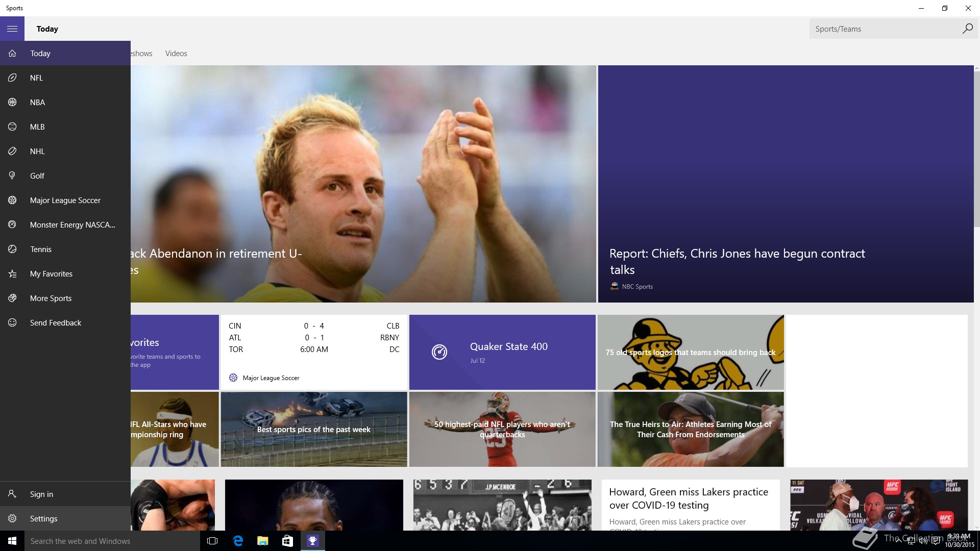Collapse the hamburger navigation menu
980x551 pixels.
tap(12, 29)
